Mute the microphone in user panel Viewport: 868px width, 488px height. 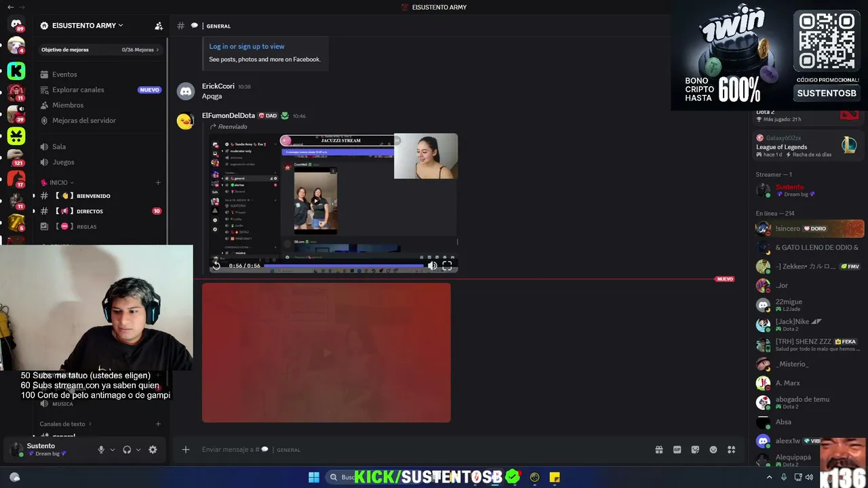click(101, 449)
